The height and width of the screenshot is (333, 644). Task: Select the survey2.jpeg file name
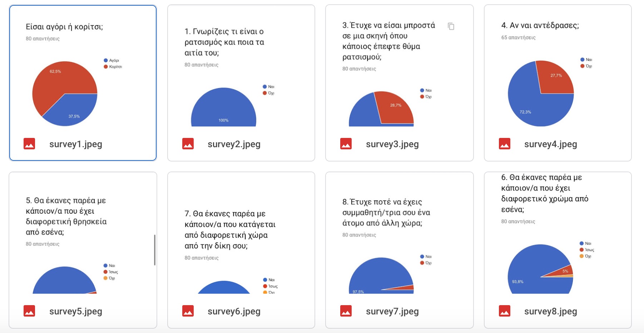[x=234, y=144]
